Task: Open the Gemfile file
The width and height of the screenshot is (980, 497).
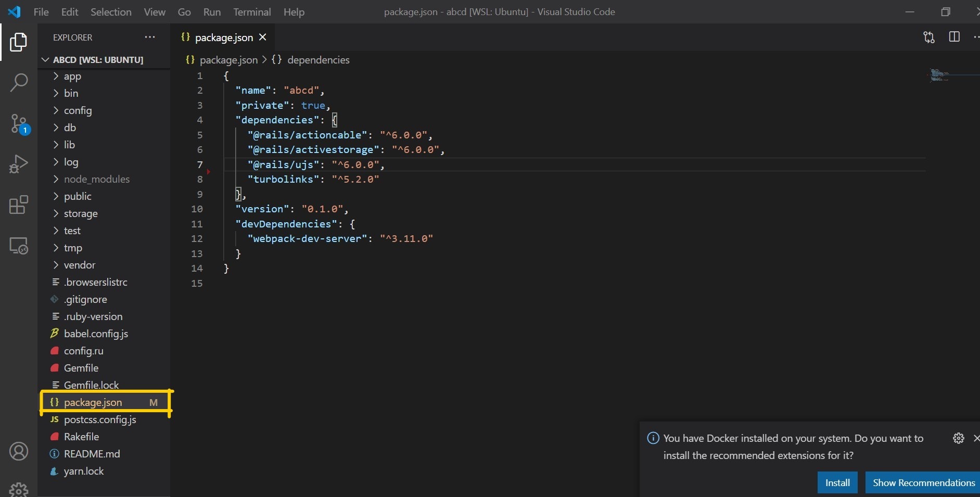Action: point(104,368)
